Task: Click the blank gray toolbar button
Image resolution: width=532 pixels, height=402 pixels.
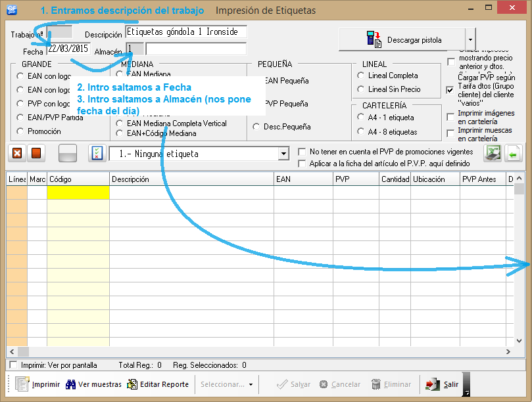Action: click(x=68, y=153)
